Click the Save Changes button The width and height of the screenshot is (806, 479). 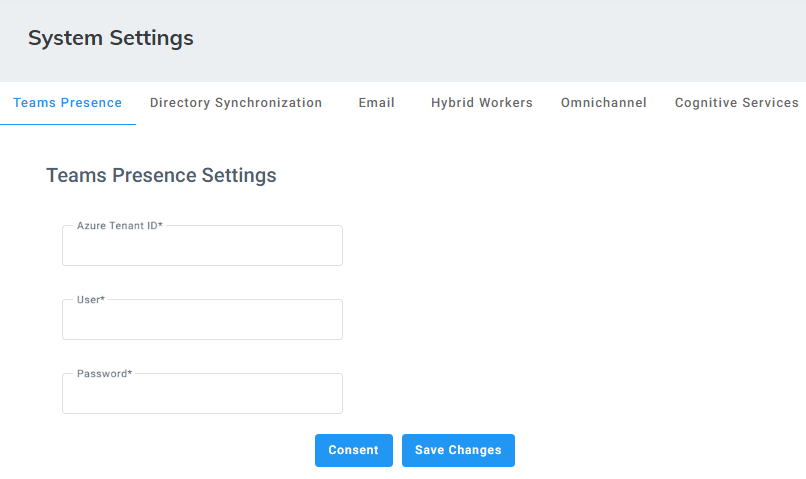point(458,450)
